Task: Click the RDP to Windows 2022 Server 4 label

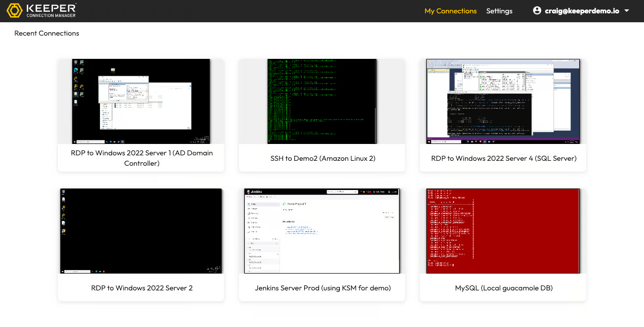Action: coord(504,158)
